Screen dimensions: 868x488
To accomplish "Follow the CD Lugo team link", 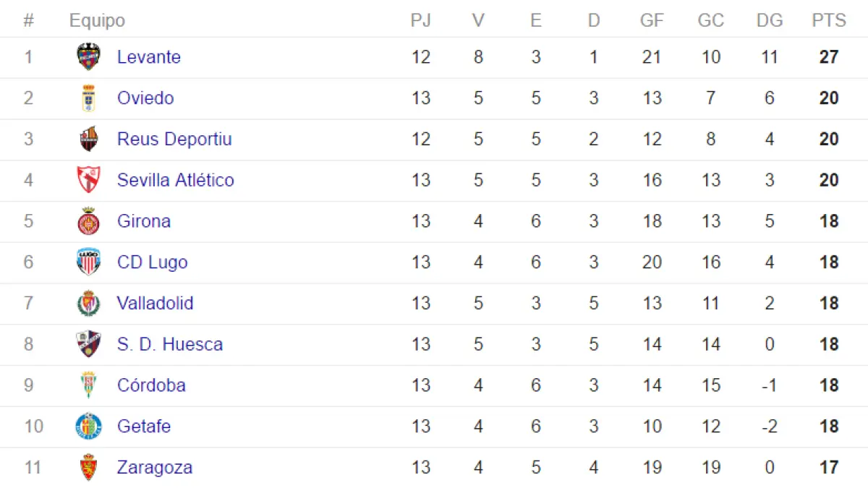I will (152, 262).
